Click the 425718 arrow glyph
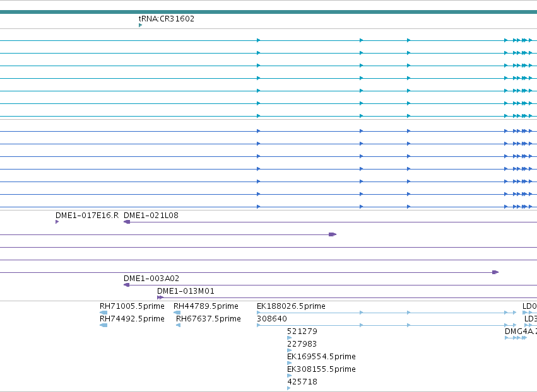The height and width of the screenshot is (392, 537). 289,388
